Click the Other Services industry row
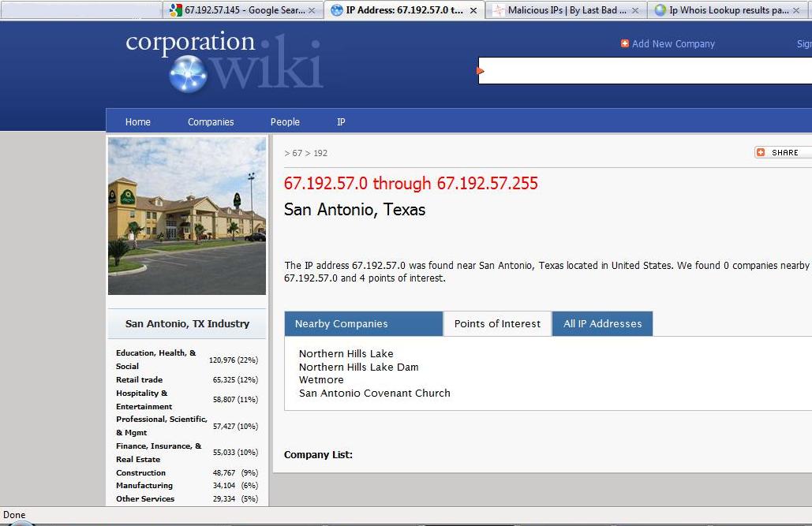 click(187, 499)
